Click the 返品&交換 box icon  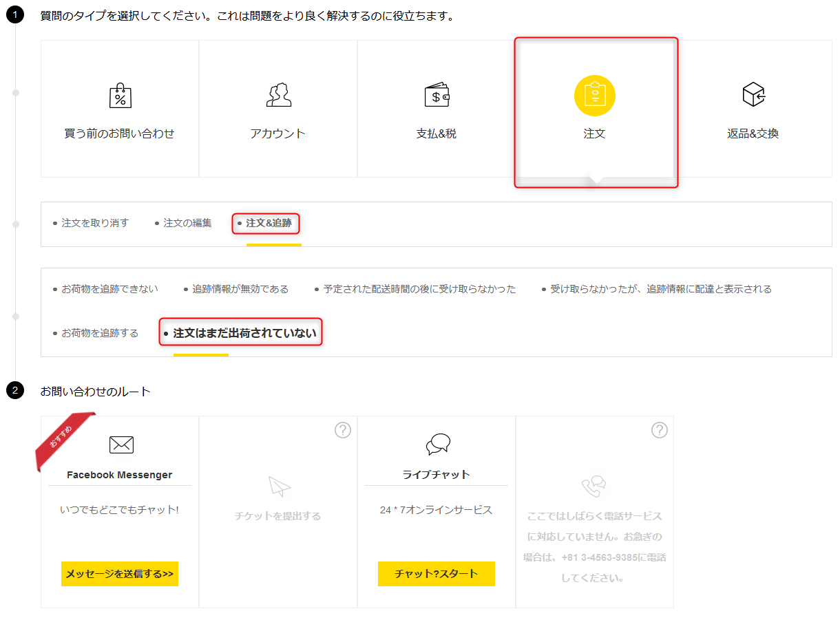pyautogui.click(x=753, y=94)
